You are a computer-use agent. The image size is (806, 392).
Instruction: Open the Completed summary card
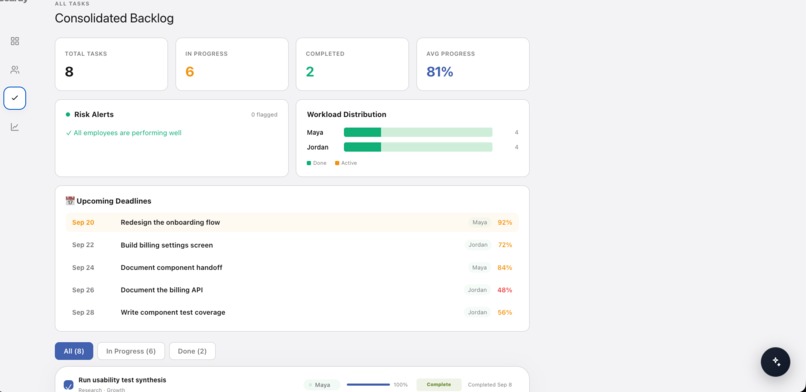point(352,64)
